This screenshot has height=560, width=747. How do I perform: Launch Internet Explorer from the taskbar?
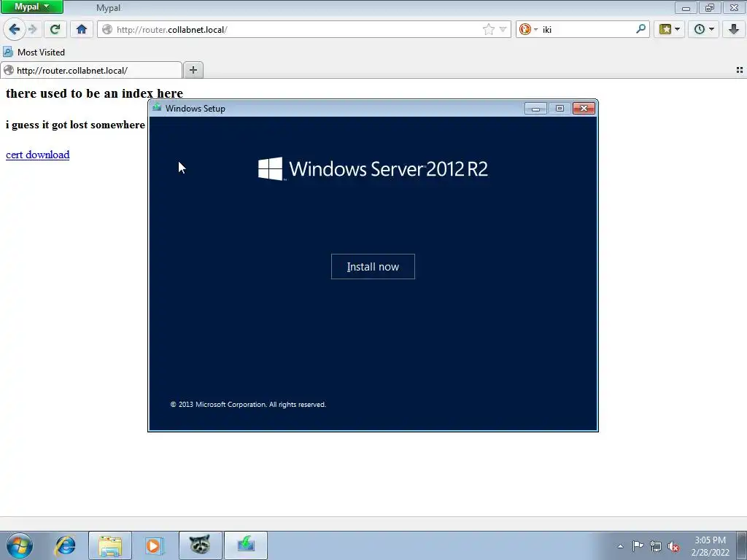[x=65, y=545]
